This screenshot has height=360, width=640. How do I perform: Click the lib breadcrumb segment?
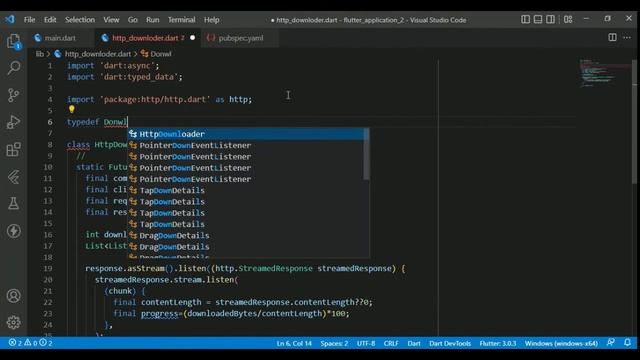[x=40, y=54]
